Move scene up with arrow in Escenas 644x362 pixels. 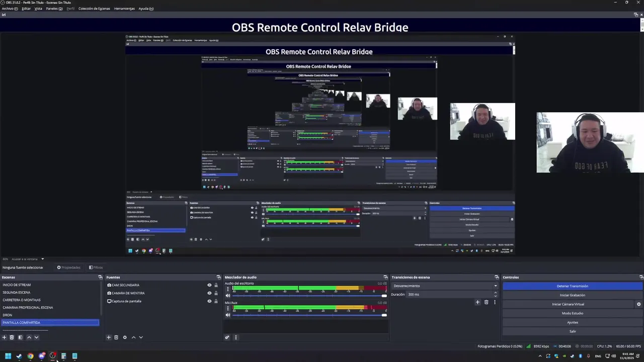click(29, 337)
